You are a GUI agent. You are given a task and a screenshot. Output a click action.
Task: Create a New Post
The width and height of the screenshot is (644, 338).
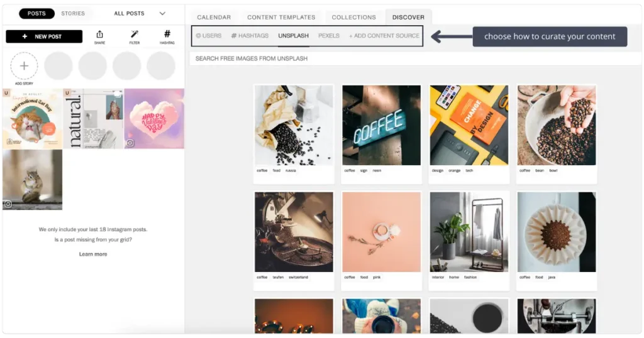[44, 36]
